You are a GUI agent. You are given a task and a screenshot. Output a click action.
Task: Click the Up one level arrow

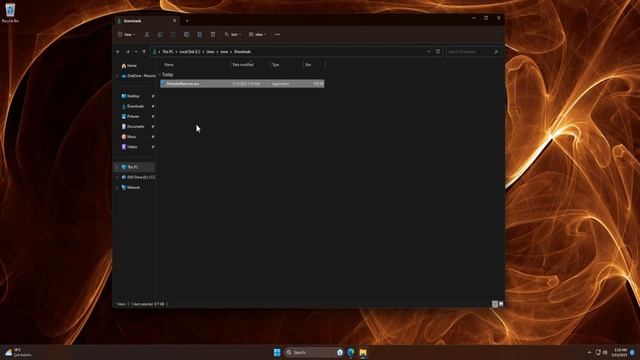tap(144, 52)
